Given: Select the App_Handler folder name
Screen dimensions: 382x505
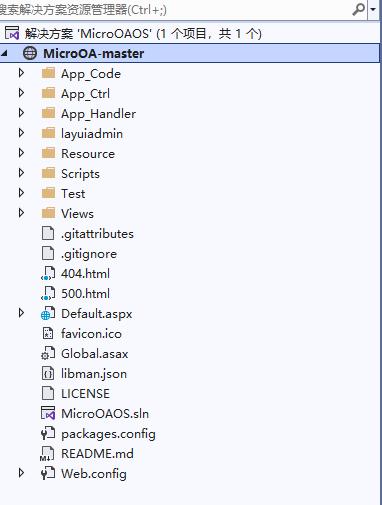Looking at the screenshot, I should point(98,114).
